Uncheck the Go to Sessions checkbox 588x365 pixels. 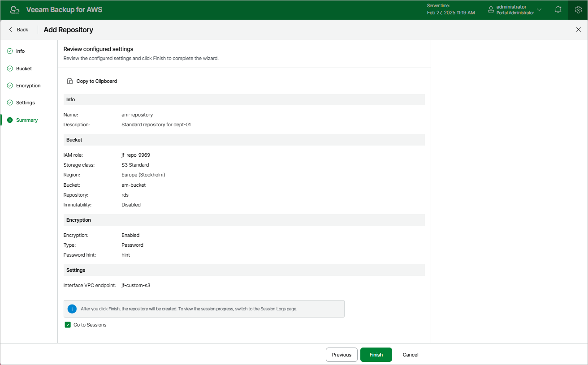[x=68, y=325]
